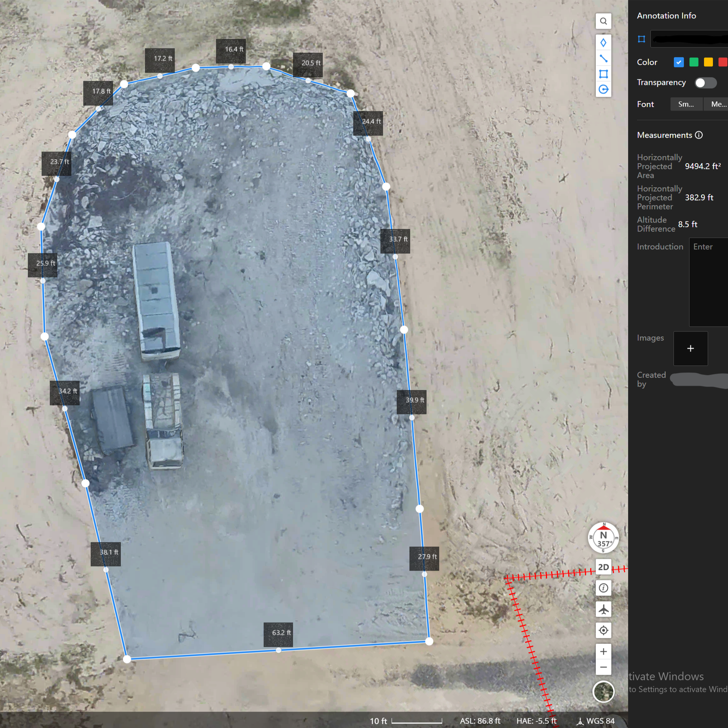Open the flight path view

603,609
